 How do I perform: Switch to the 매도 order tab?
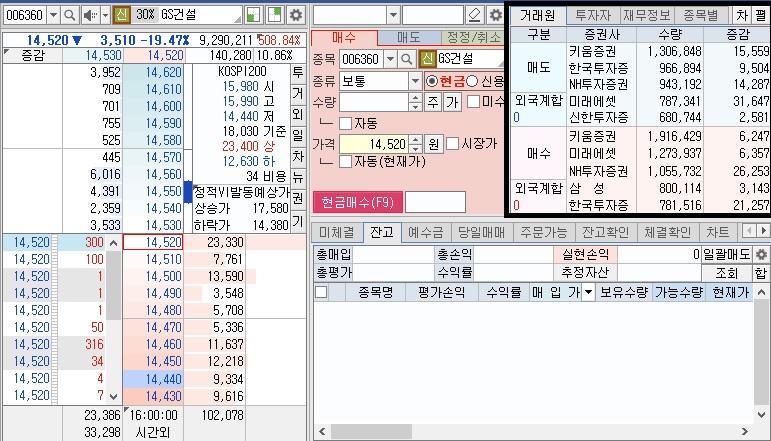[409, 37]
